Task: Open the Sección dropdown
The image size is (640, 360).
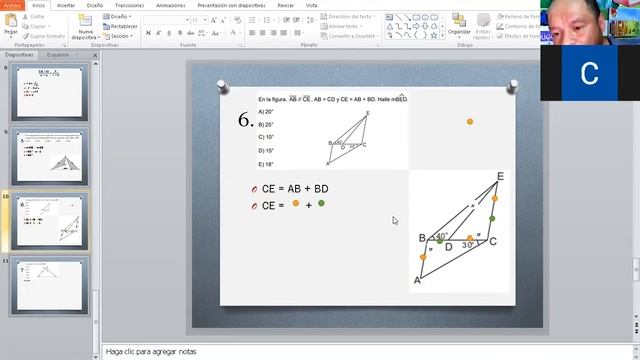Action: tap(118, 36)
